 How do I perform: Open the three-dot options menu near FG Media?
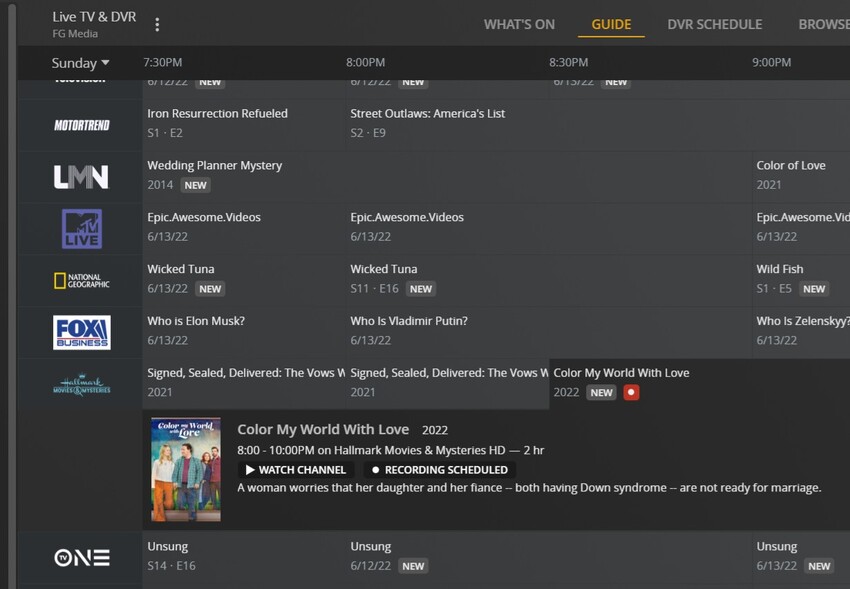click(x=157, y=24)
